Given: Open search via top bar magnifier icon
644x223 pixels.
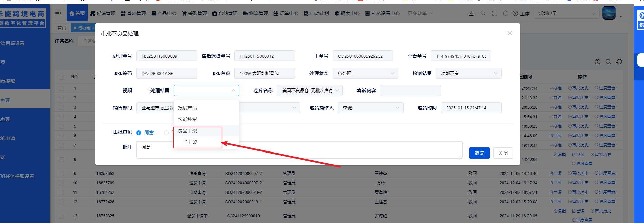Looking at the screenshot, I should pyautogui.click(x=483, y=13).
